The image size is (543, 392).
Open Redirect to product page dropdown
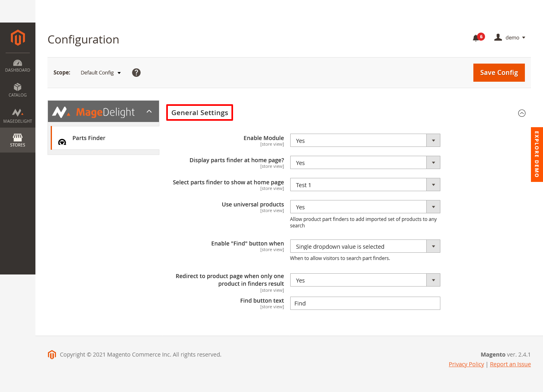click(x=365, y=280)
